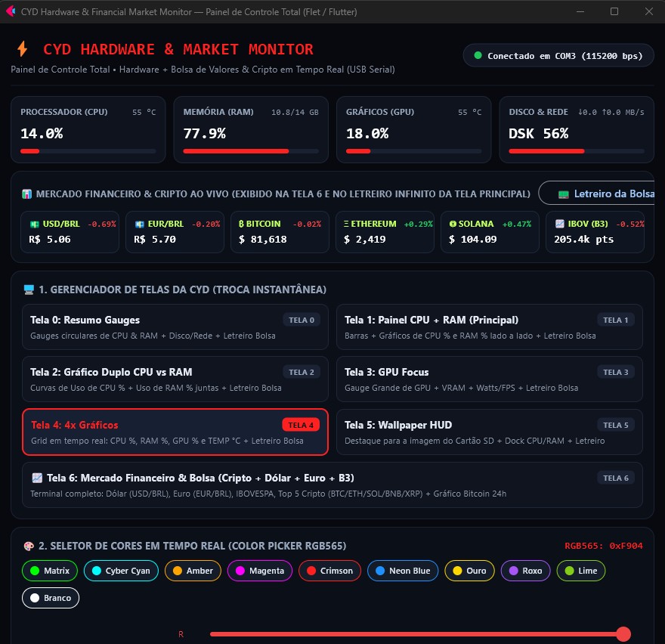The height and width of the screenshot is (644, 665).
Task: Click the RAM 77.9% usage bar
Action: [x=251, y=151]
